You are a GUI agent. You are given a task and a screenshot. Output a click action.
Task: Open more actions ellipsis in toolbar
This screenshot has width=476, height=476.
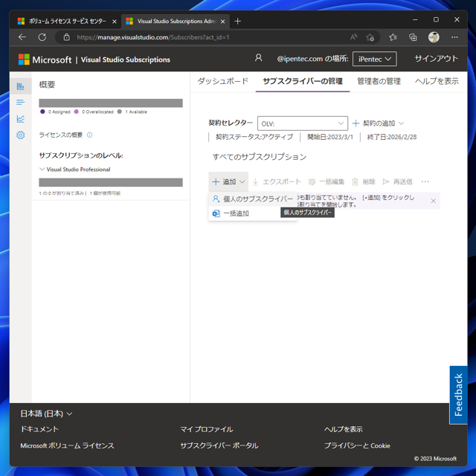tap(425, 181)
